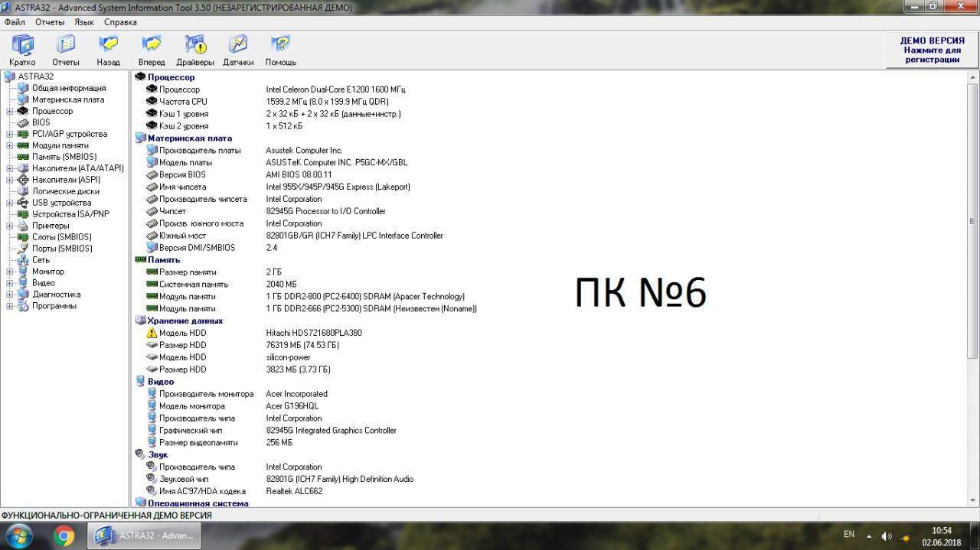Click the vertical scrollbar down arrow
Image resolution: width=980 pixels, height=550 pixels.
tap(972, 502)
